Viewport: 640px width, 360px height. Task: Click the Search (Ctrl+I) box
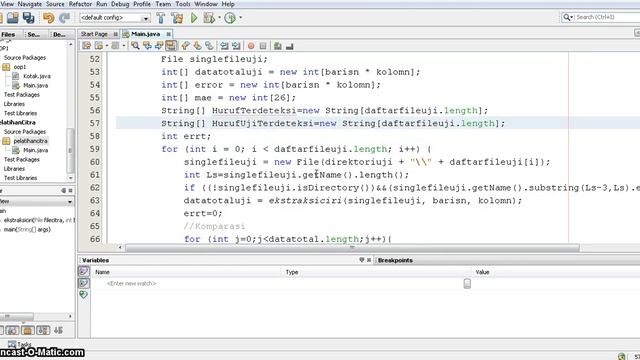coord(600,17)
